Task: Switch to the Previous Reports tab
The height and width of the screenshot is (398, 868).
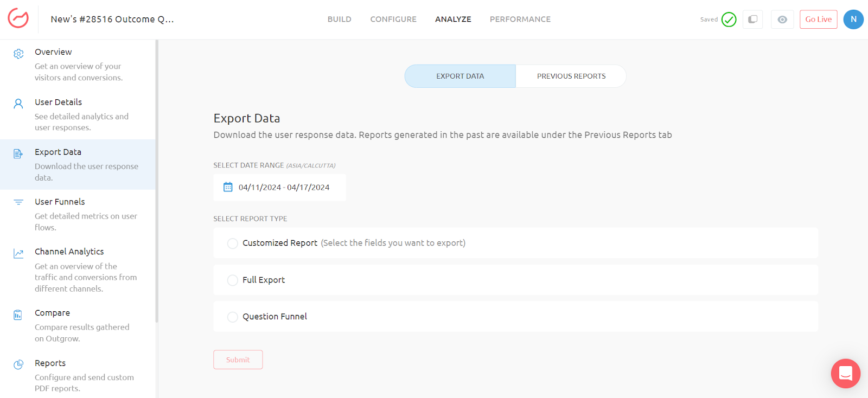Action: pyautogui.click(x=571, y=76)
